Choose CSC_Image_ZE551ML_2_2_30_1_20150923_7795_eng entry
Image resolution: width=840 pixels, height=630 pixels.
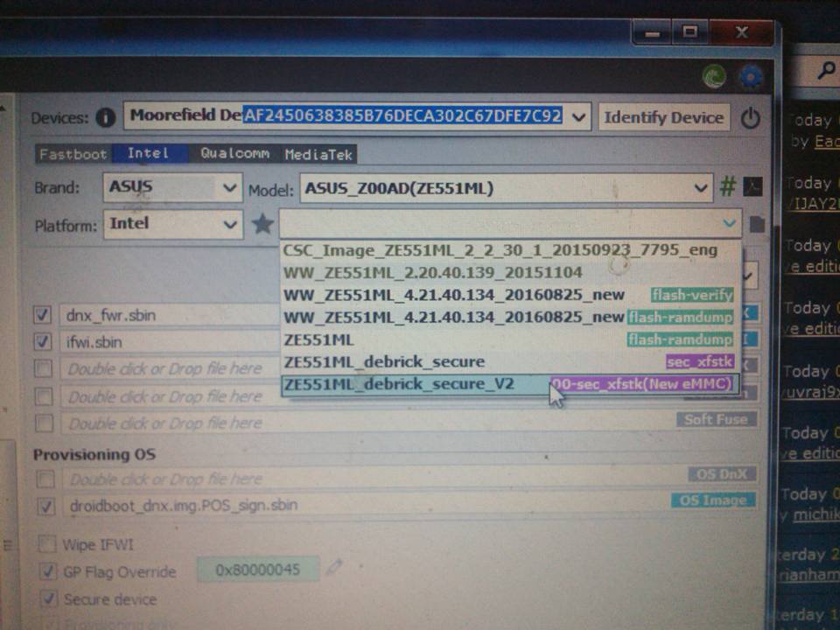510,250
